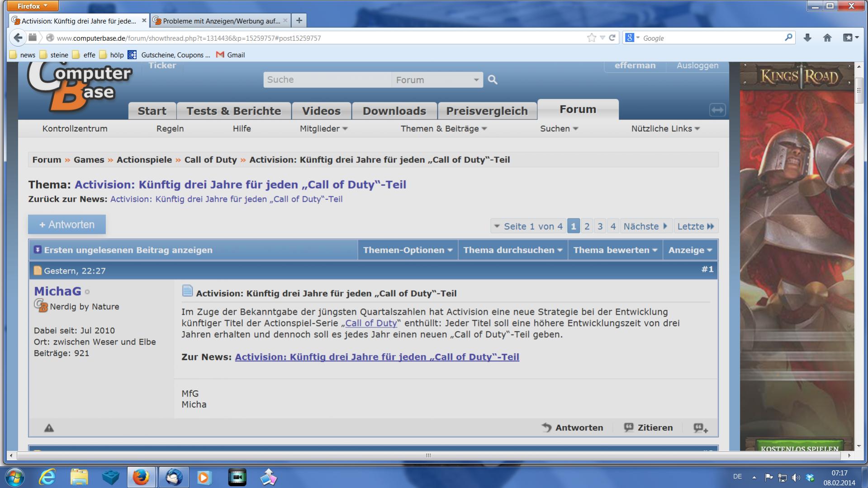The image size is (868, 488).
Task: Switch to the Preisvergleich tab
Action: point(487,111)
